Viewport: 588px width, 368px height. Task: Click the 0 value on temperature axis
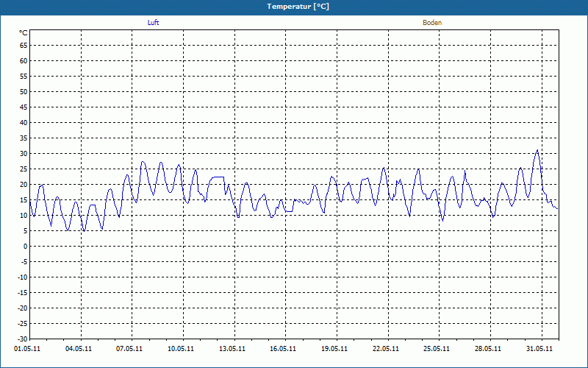26,247
